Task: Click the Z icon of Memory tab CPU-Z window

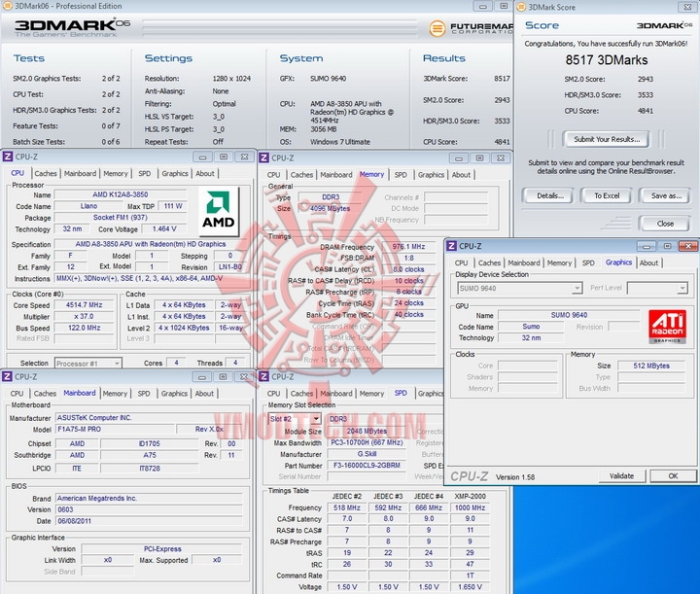Action: pyautogui.click(x=263, y=158)
